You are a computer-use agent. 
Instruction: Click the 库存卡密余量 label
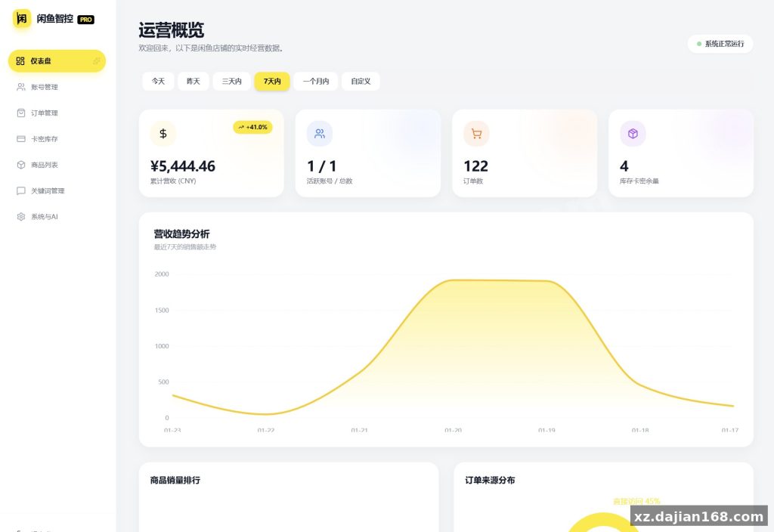point(639,181)
